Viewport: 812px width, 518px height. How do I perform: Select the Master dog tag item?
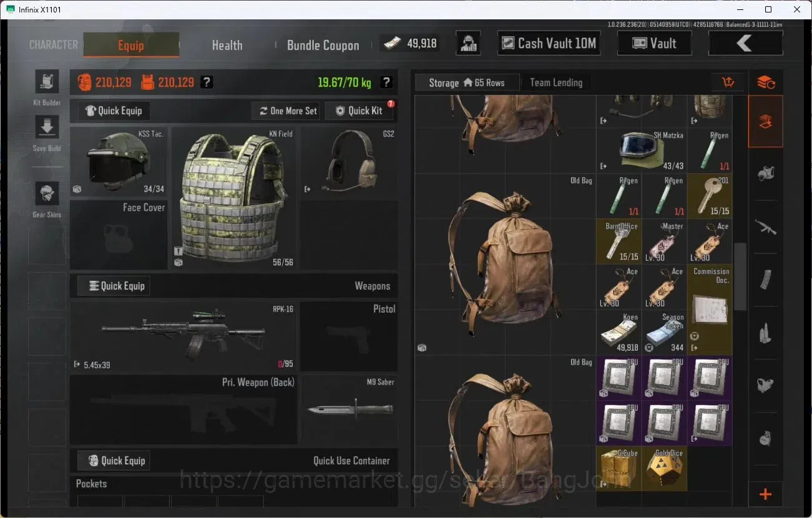(x=664, y=241)
